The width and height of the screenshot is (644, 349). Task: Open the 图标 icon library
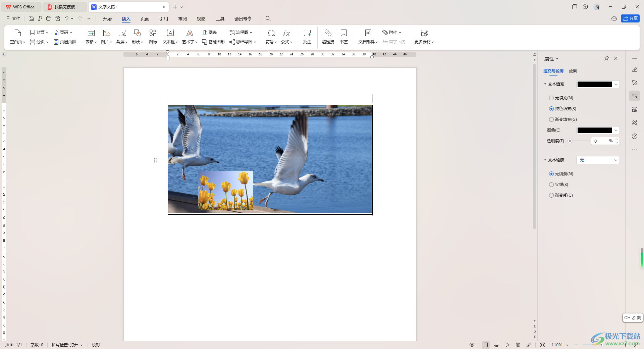(x=153, y=37)
